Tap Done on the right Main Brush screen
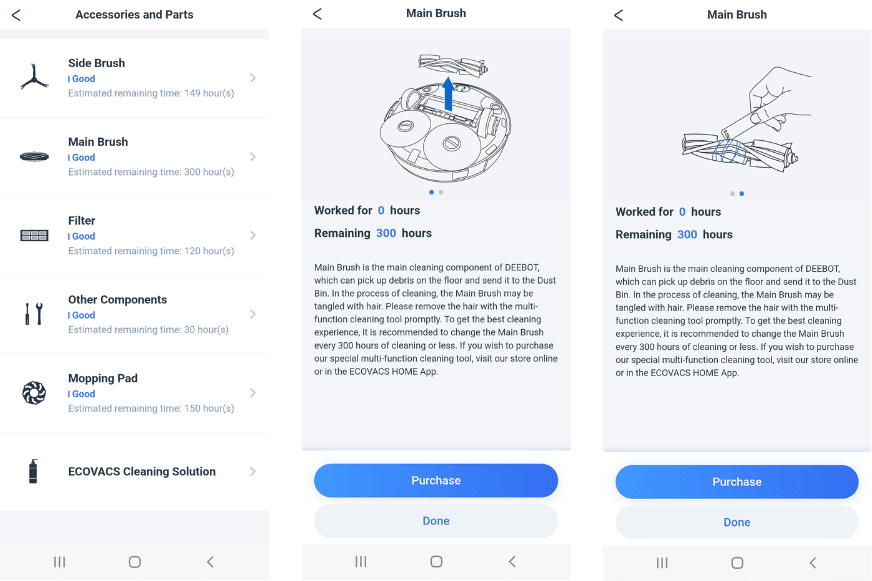The width and height of the screenshot is (872, 581). (737, 522)
